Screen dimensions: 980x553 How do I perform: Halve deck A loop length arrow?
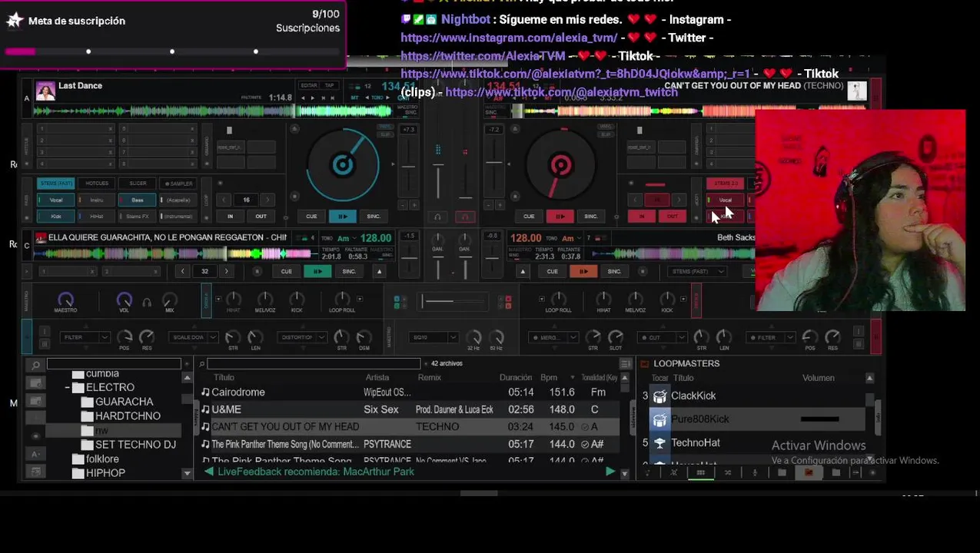click(225, 200)
